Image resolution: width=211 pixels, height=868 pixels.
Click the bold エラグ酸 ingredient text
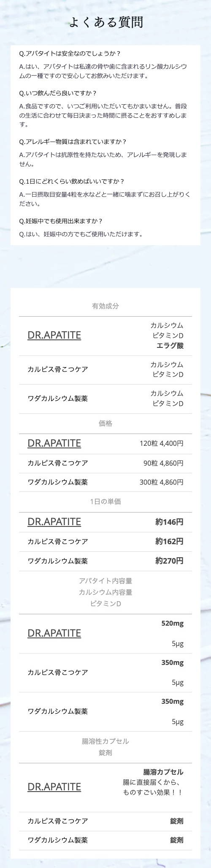[170, 346]
